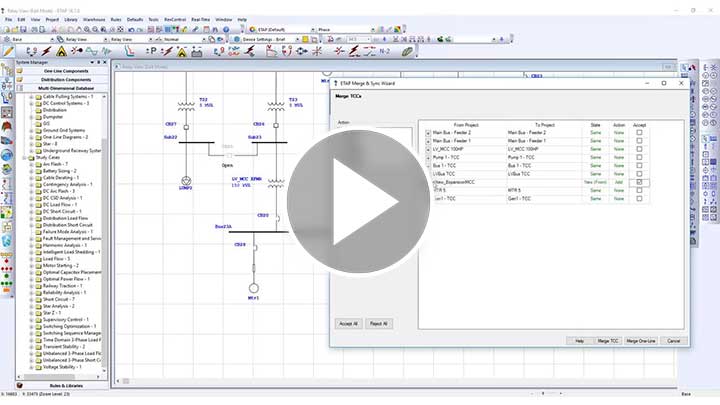Click the Accept All button
Viewport: 720px width, 405px height.
pyautogui.click(x=349, y=324)
